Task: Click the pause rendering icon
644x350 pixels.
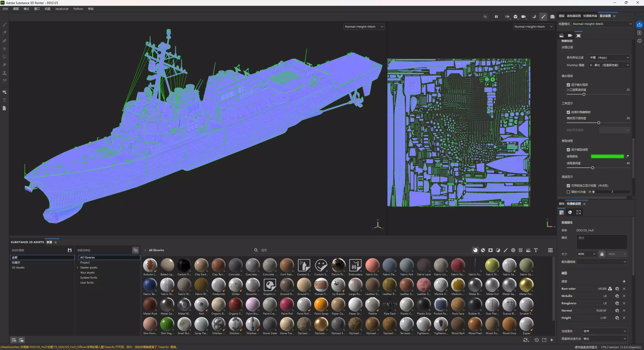Action: 496,17
